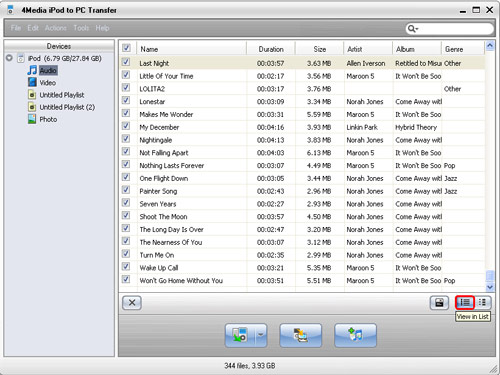Open the Actions menu
Image resolution: width=500 pixels, height=375 pixels.
tap(56, 28)
